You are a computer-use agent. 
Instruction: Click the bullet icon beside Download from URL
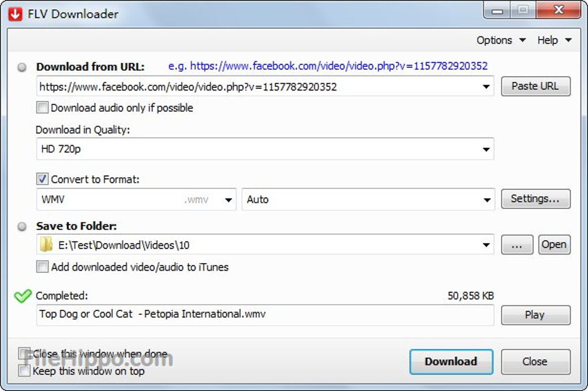22,67
